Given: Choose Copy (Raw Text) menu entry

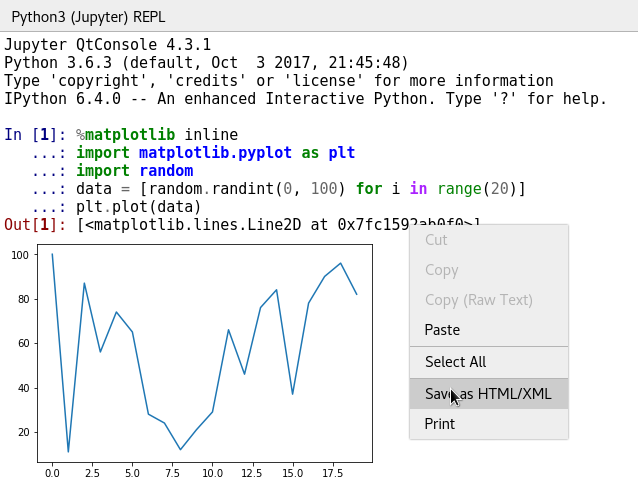Looking at the screenshot, I should [x=489, y=300].
